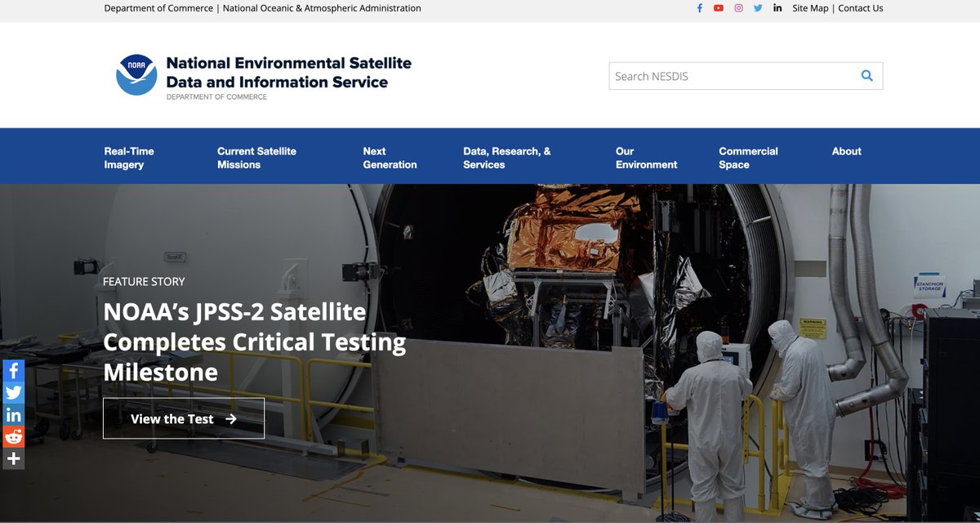The image size is (980, 523).
Task: Open NOAA Facebook page from top bar
Action: [x=700, y=8]
